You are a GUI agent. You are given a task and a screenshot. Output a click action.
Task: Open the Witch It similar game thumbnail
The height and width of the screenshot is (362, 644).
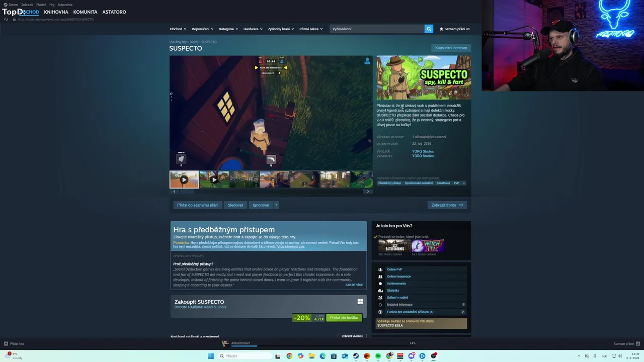click(x=428, y=245)
